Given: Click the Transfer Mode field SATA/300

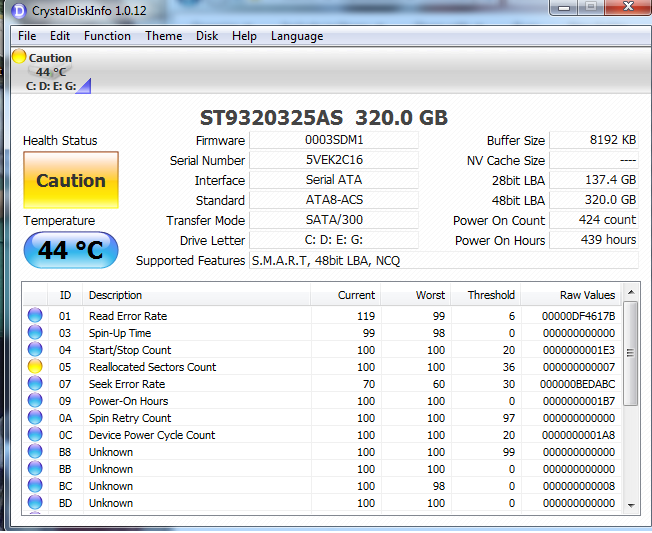Looking at the screenshot, I should (334, 220).
